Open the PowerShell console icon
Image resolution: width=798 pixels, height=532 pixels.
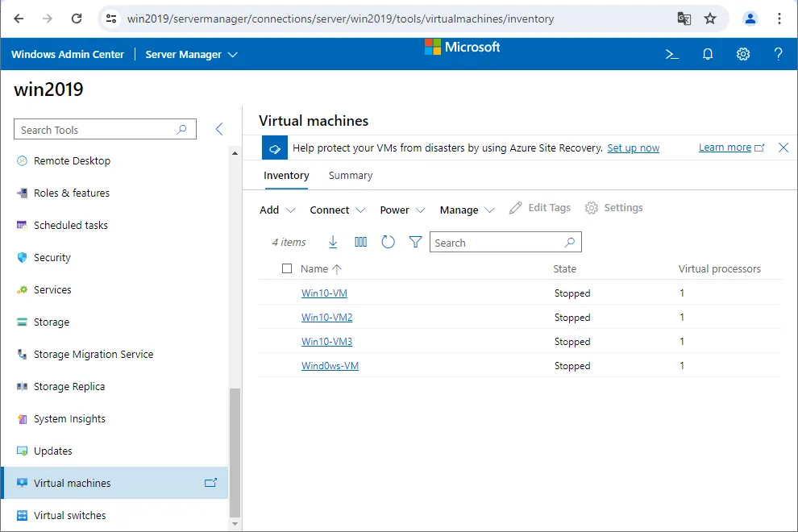[672, 54]
